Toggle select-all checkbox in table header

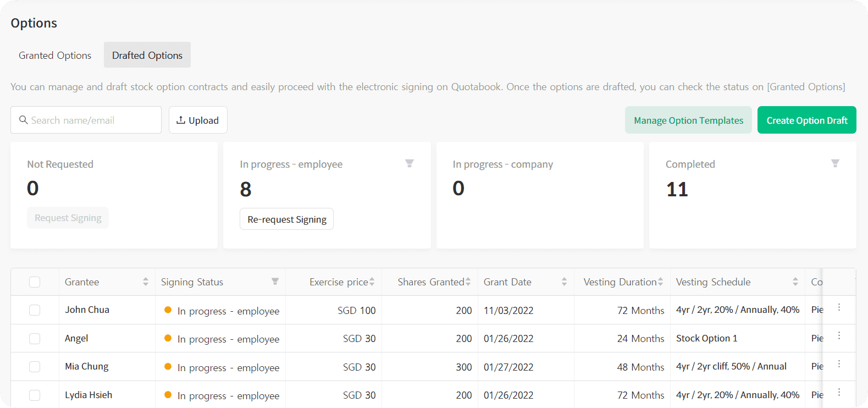(x=35, y=282)
